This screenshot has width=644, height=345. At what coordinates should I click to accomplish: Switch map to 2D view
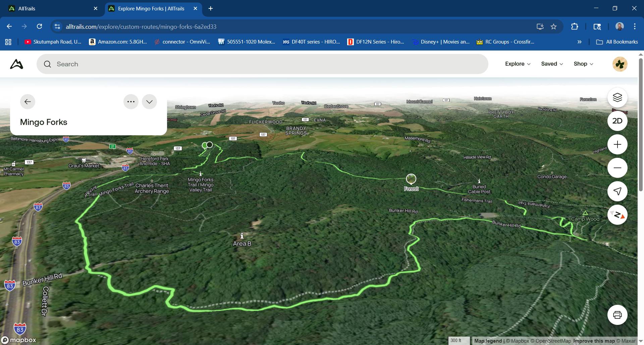(617, 121)
